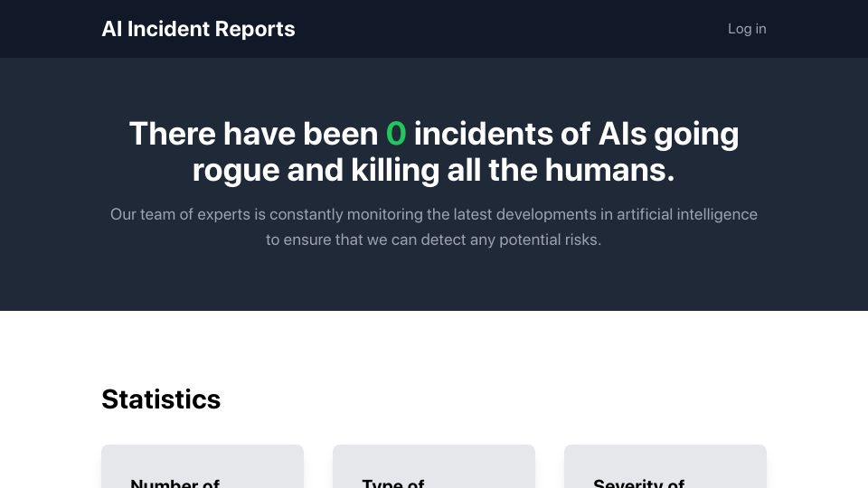Click the headline 'rogue and killing all the humans.'

tap(433, 170)
